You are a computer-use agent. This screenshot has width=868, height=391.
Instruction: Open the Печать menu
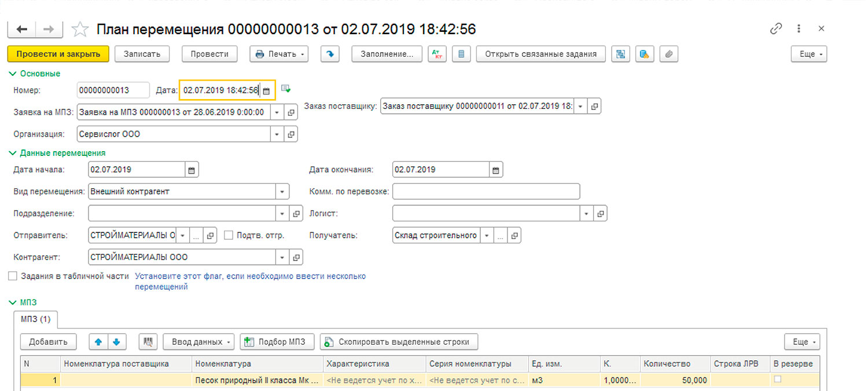tap(279, 54)
